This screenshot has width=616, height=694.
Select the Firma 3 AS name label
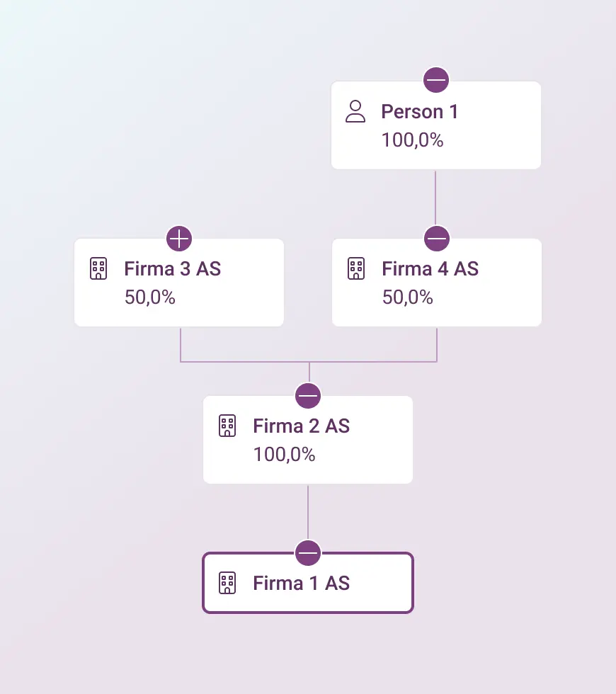coord(173,268)
